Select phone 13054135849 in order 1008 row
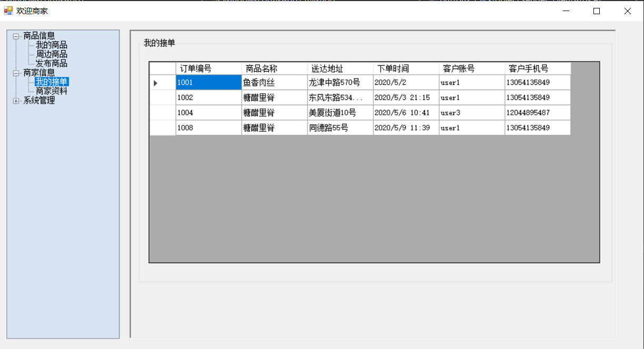 click(538, 128)
